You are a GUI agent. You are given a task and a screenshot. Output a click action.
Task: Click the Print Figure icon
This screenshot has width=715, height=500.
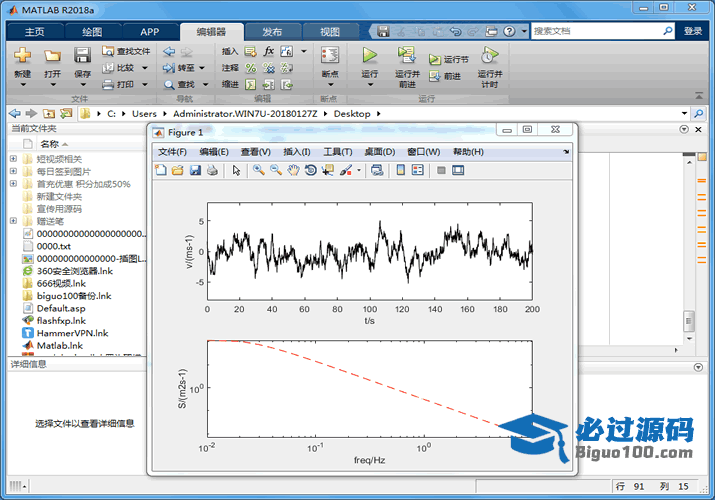pyautogui.click(x=212, y=170)
